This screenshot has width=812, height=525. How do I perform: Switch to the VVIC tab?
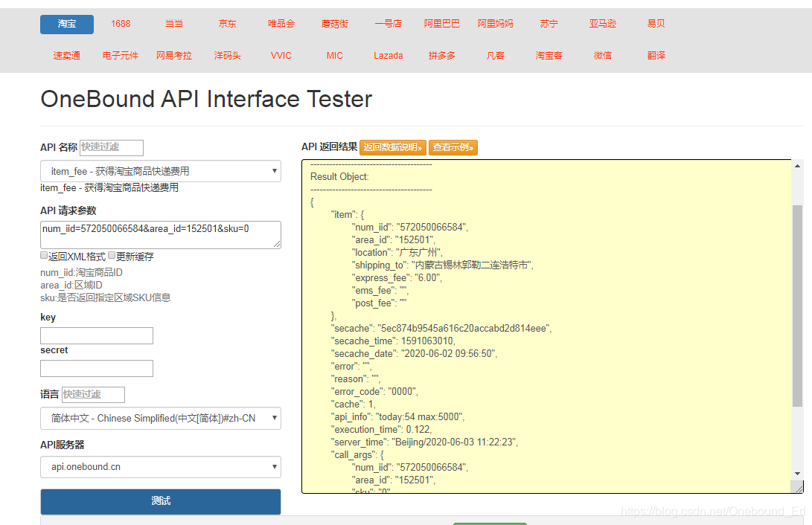[x=281, y=56]
